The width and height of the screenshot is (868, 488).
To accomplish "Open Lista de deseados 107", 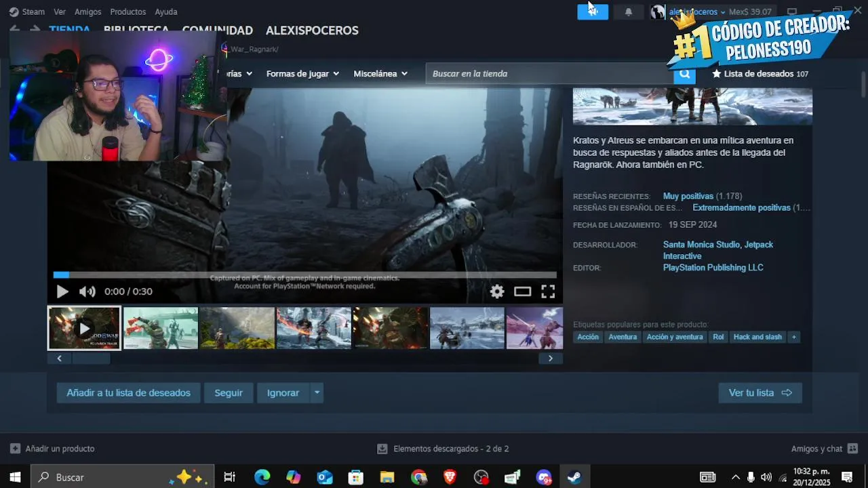I will (760, 74).
